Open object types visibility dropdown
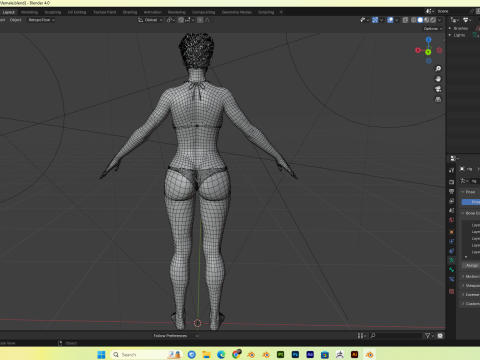 click(x=365, y=20)
